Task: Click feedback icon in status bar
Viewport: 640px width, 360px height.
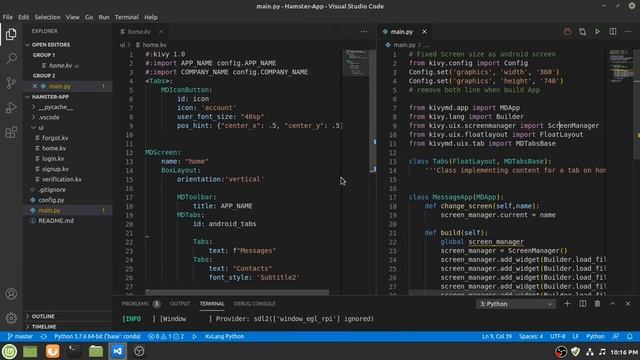Action: coord(616,336)
